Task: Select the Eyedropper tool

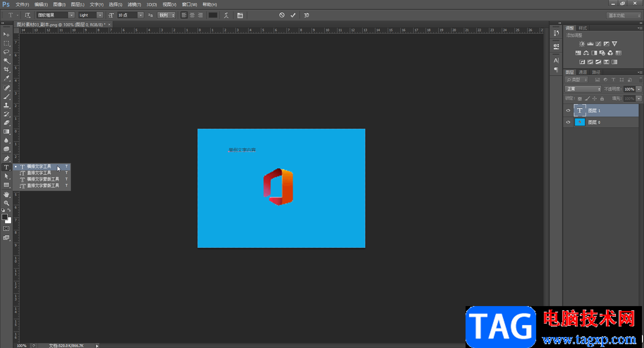Action: click(6, 78)
